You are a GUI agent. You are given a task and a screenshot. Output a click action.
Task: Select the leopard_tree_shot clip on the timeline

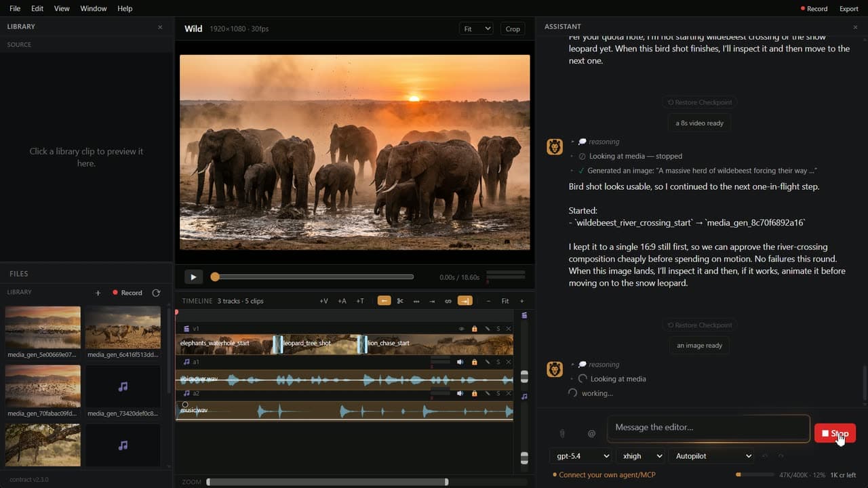[x=319, y=344]
